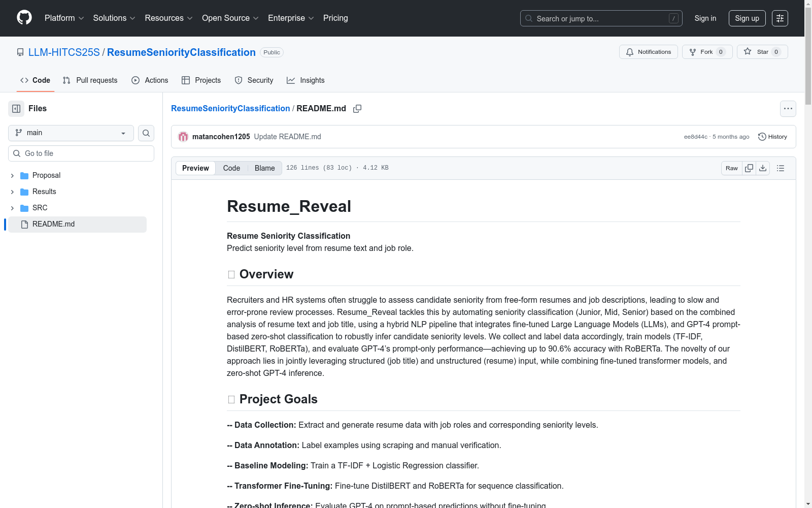Open global navigation settings icon near Sign up
Viewport: 812px width, 508px height.
[x=780, y=18]
